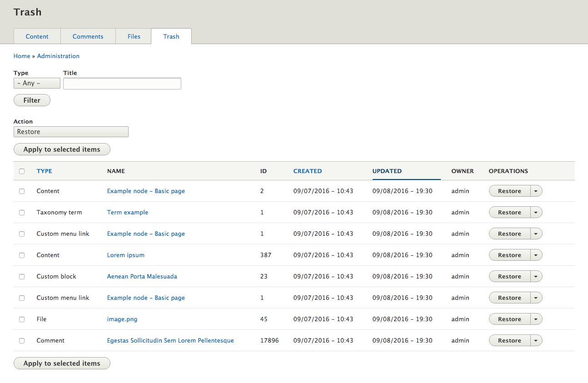Click the Title filter text field
The image size is (588, 383).
click(x=122, y=84)
